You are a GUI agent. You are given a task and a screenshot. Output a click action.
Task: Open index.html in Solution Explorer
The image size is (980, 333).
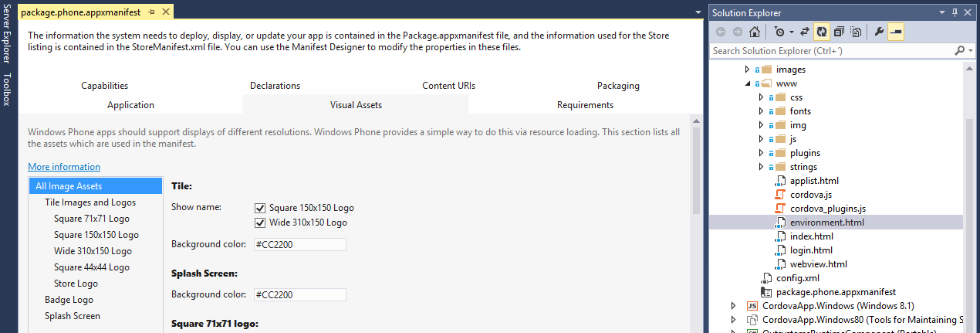coord(812,236)
